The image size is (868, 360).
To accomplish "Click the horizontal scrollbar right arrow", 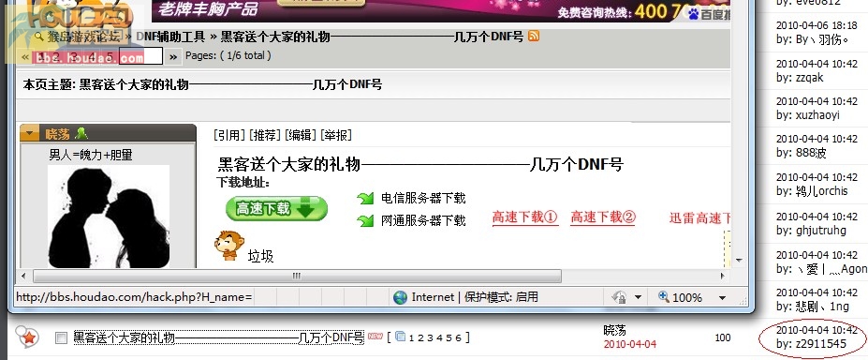I will 724,276.
